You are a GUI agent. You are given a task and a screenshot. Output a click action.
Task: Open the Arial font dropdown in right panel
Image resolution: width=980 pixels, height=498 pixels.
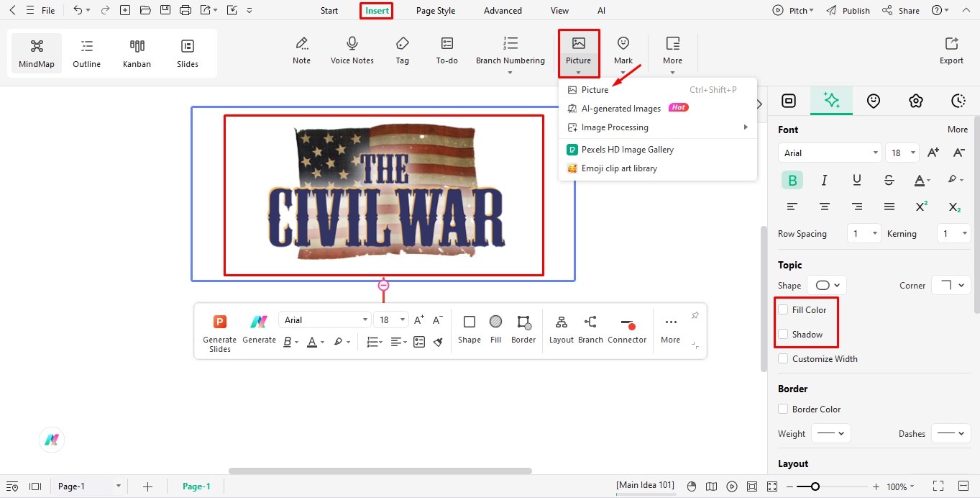(830, 153)
